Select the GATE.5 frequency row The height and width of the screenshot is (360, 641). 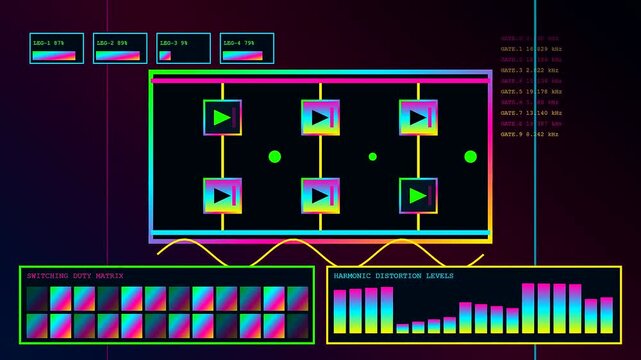[x=531, y=92]
